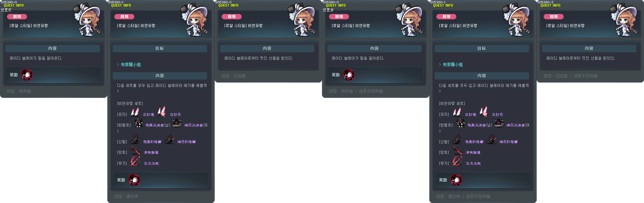
Task: Click the 紅紗花 hat icon in the first 505380-1 panel
Action: point(162,112)
